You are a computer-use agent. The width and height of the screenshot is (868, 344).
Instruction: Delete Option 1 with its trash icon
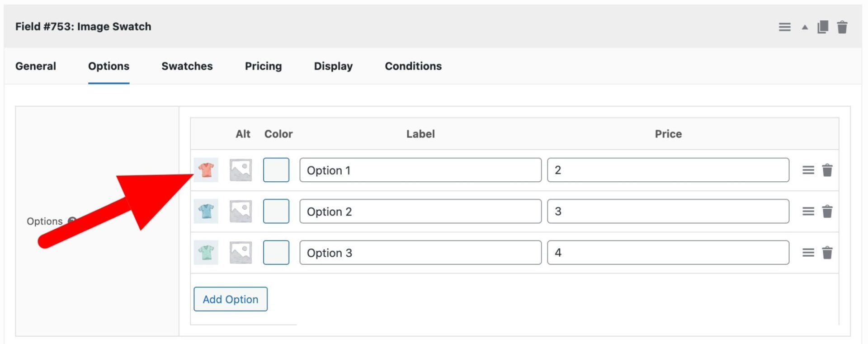point(827,170)
